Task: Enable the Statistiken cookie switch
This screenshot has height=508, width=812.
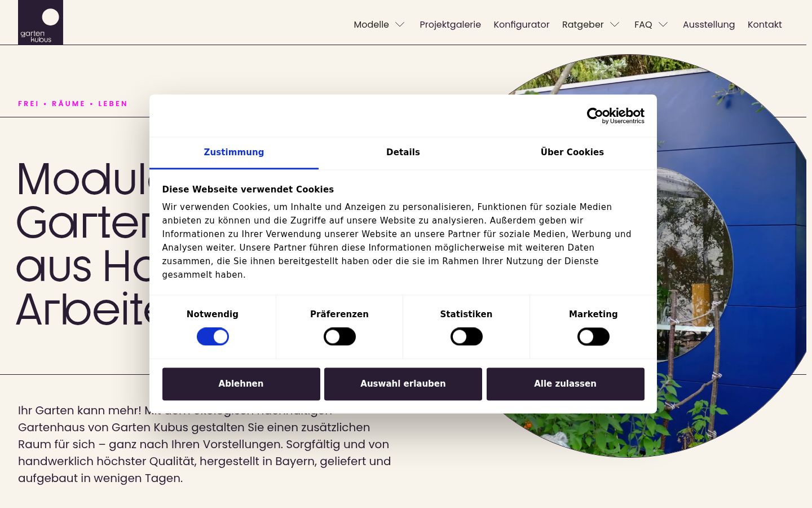Action: coord(466,337)
